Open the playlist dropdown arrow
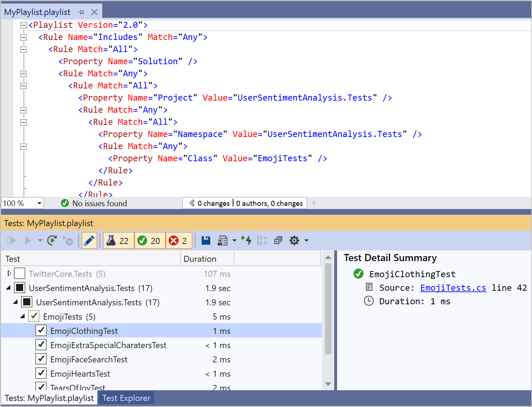 click(234, 240)
